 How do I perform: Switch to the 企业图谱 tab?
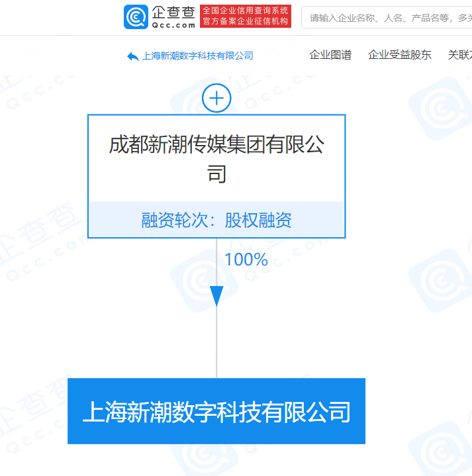pyautogui.click(x=330, y=55)
